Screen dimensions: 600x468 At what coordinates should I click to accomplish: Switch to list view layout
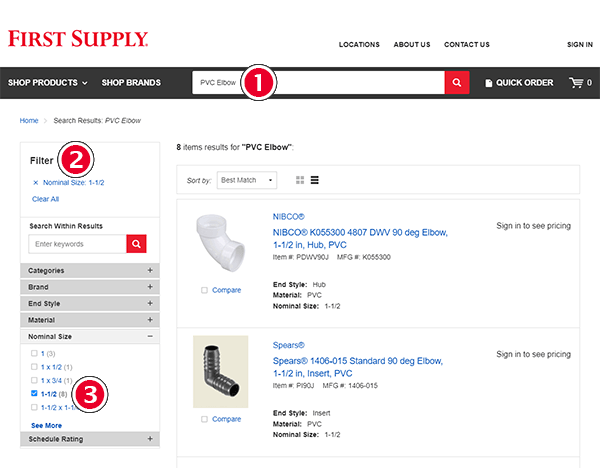(x=315, y=180)
